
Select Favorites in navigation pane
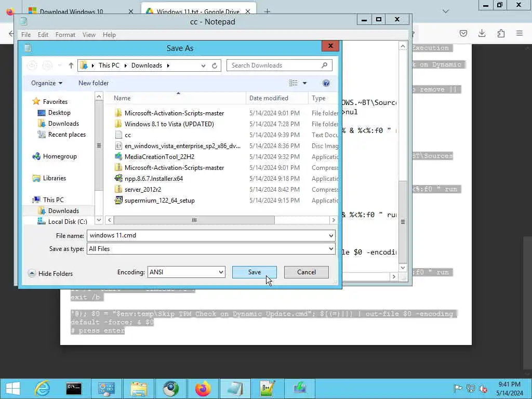click(x=55, y=102)
